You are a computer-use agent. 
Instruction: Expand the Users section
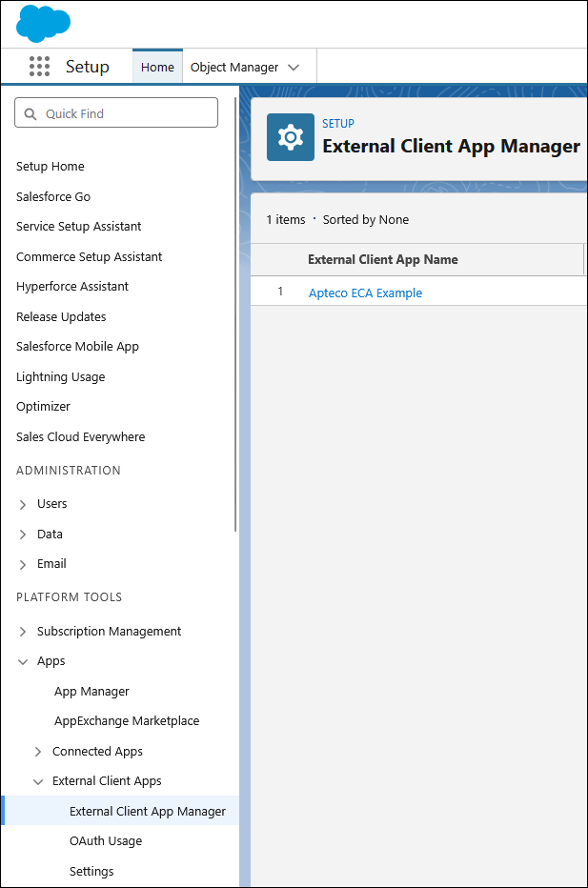coord(23,504)
